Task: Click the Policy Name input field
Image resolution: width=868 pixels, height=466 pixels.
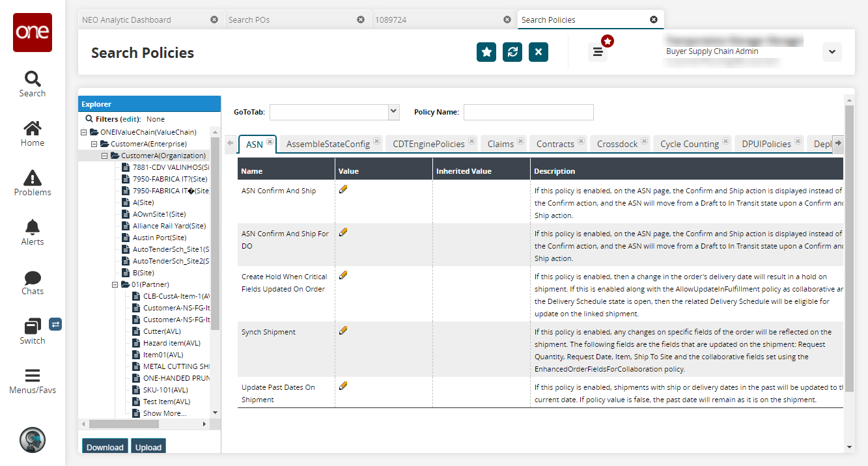Action: coord(528,112)
